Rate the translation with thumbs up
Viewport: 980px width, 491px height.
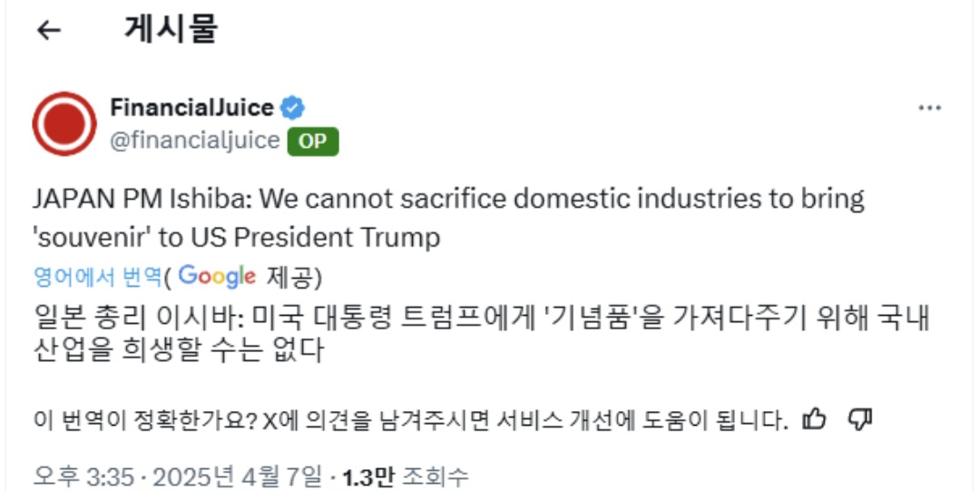(x=815, y=419)
